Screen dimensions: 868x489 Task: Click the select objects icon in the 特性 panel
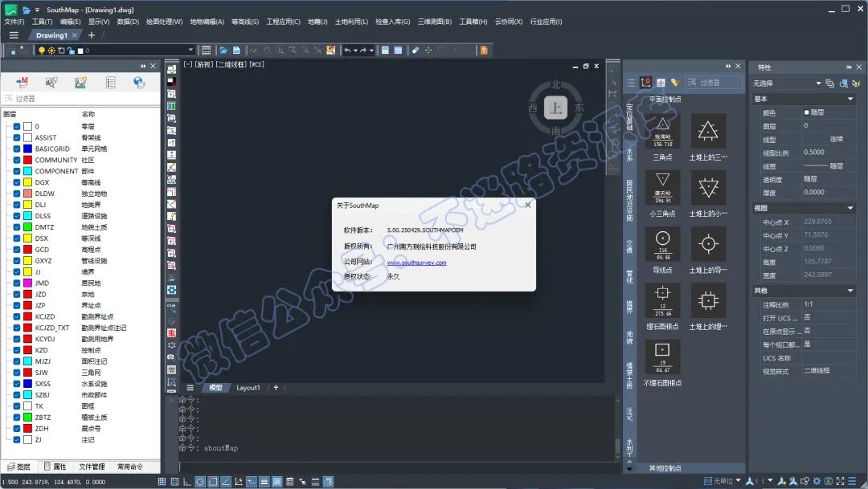click(843, 84)
